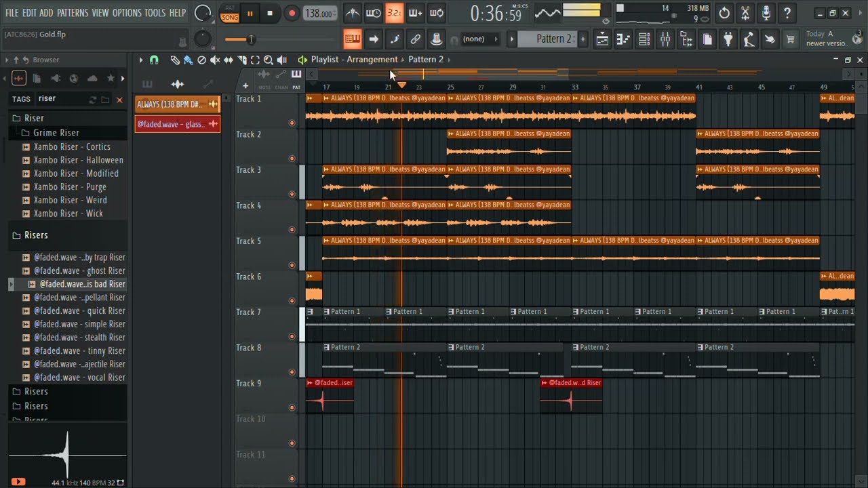Toggle the Track 1 mute dot
Screen dimensions: 868x488
pos(292,123)
